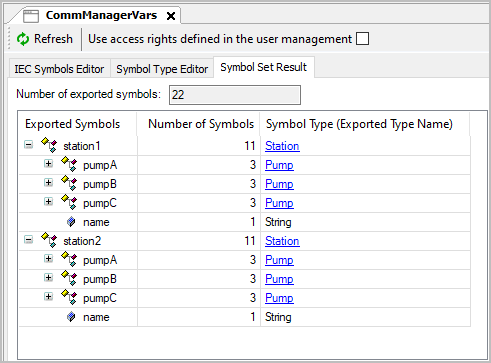Screen dimensions: 491x363
Task: Expand pumpC under station2
Action: point(48,297)
